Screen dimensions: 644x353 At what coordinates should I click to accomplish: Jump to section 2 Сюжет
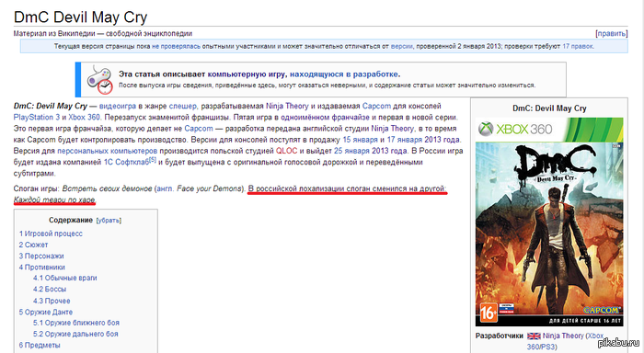coord(33,245)
